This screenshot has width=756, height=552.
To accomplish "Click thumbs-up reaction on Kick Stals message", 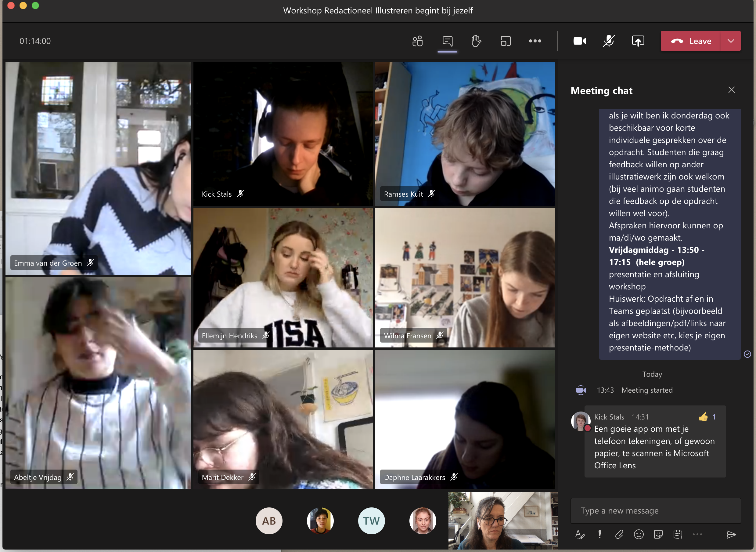I will coord(703,417).
